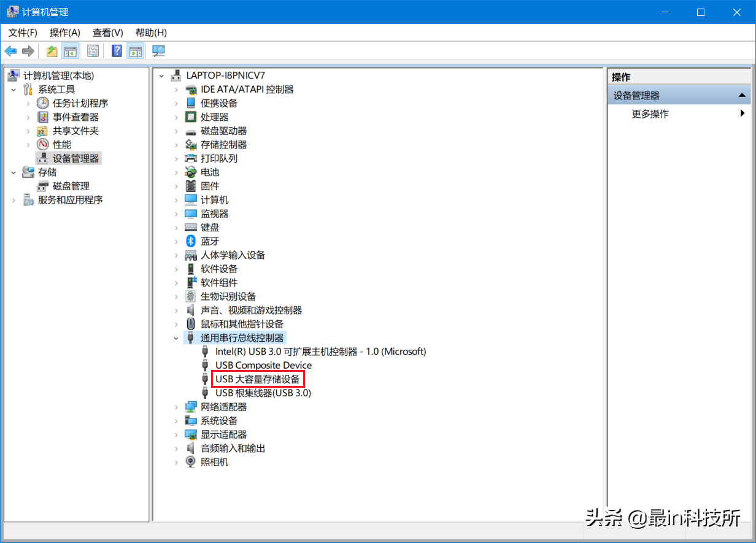This screenshot has width=756, height=543.
Task: Open the 操作(A) menu
Action: click(x=65, y=33)
